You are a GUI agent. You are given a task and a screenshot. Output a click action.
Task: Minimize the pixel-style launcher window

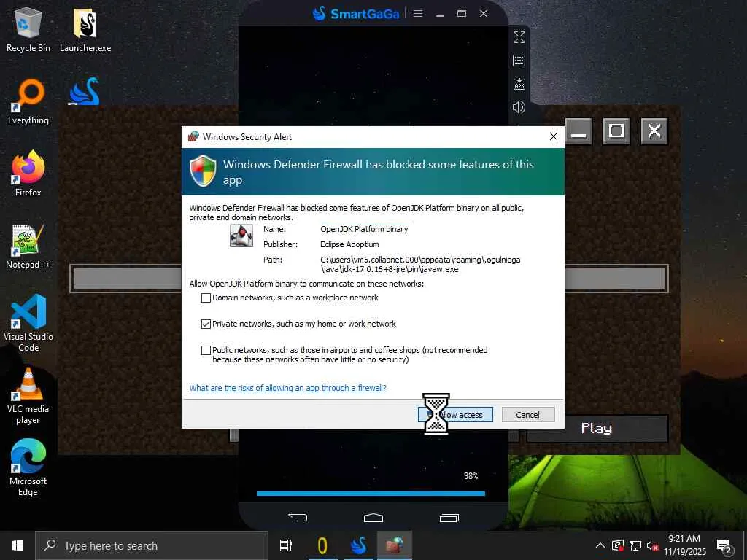pos(578,131)
